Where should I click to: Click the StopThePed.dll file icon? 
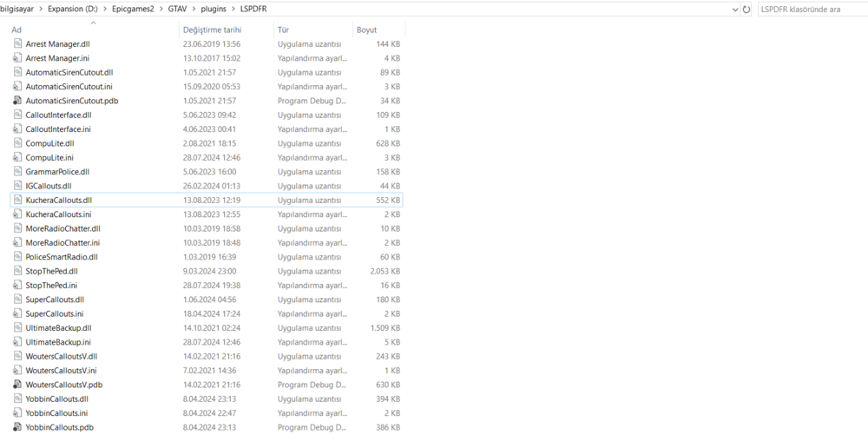(x=17, y=271)
